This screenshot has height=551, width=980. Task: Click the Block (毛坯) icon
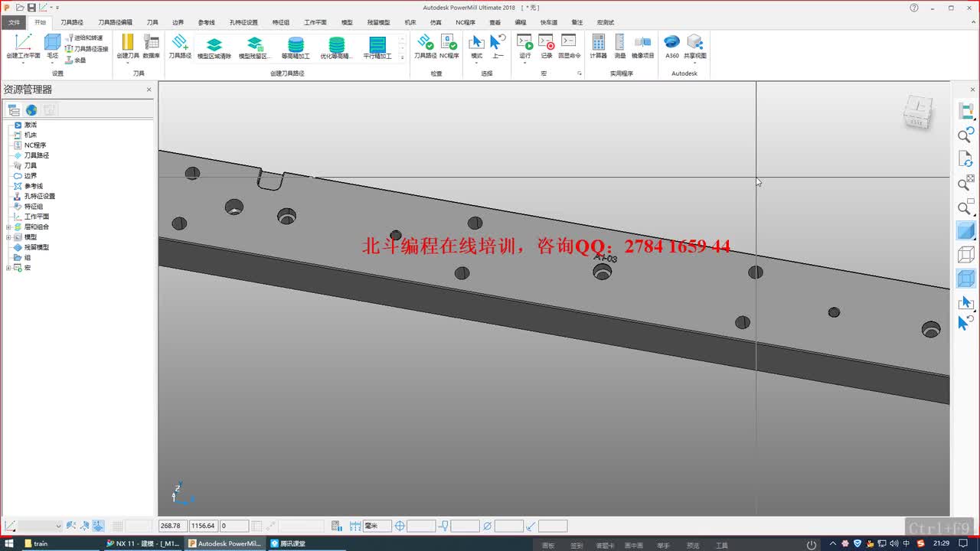pyautogui.click(x=52, y=43)
